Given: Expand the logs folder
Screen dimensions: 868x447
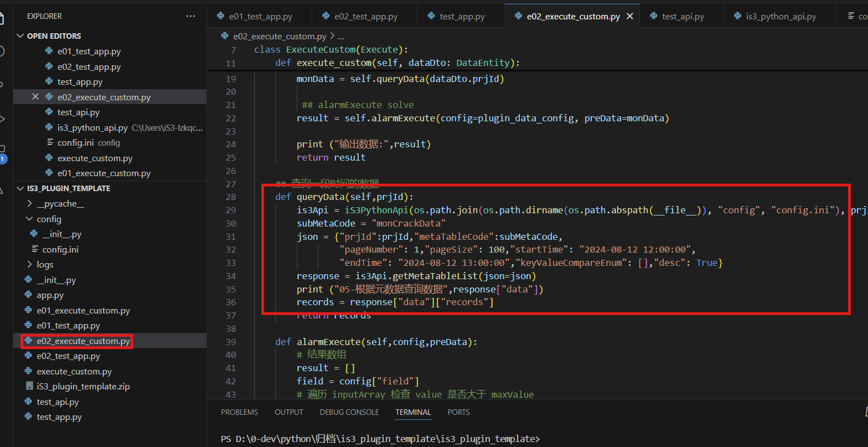Looking at the screenshot, I should click(30, 265).
